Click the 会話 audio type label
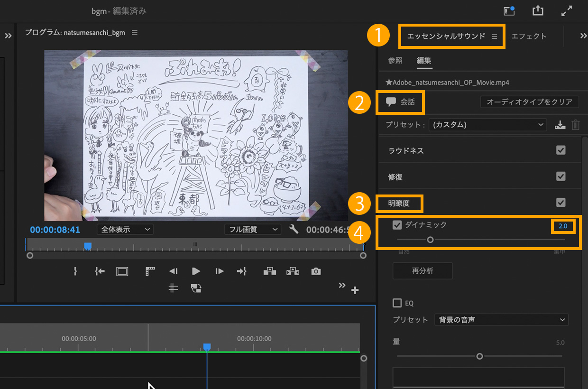 [x=408, y=102]
